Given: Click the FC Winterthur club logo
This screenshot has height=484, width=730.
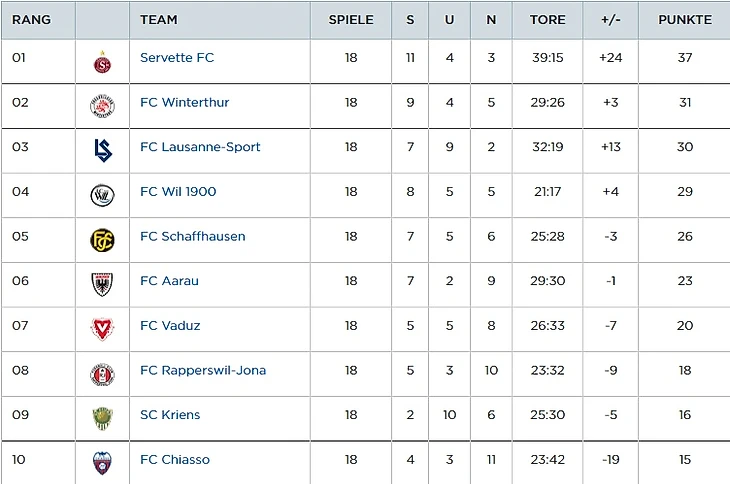Looking at the screenshot, I should 102,105.
